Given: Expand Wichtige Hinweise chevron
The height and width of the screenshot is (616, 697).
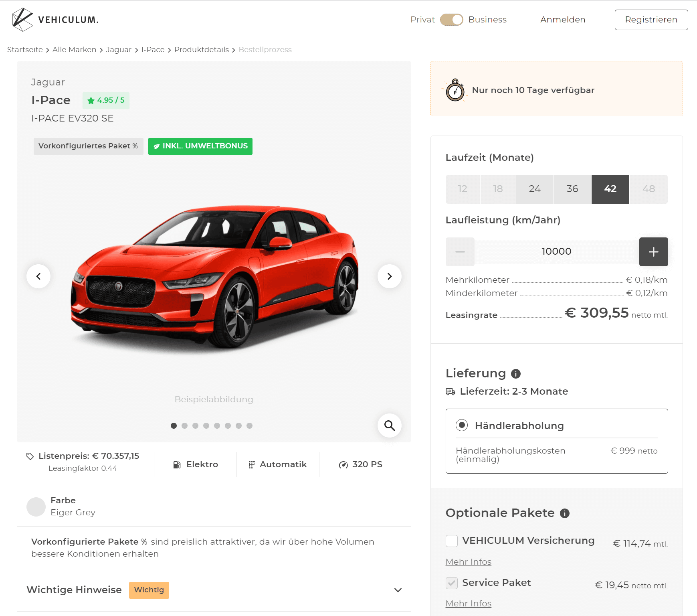Looking at the screenshot, I should [398, 590].
